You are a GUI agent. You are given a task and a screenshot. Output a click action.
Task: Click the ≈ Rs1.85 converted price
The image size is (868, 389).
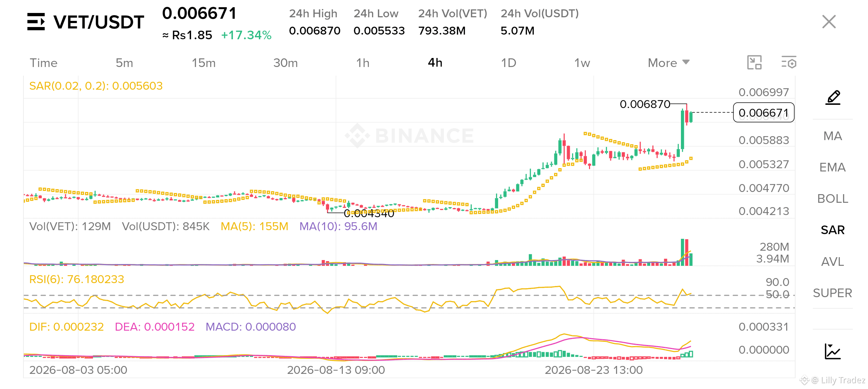187,35
